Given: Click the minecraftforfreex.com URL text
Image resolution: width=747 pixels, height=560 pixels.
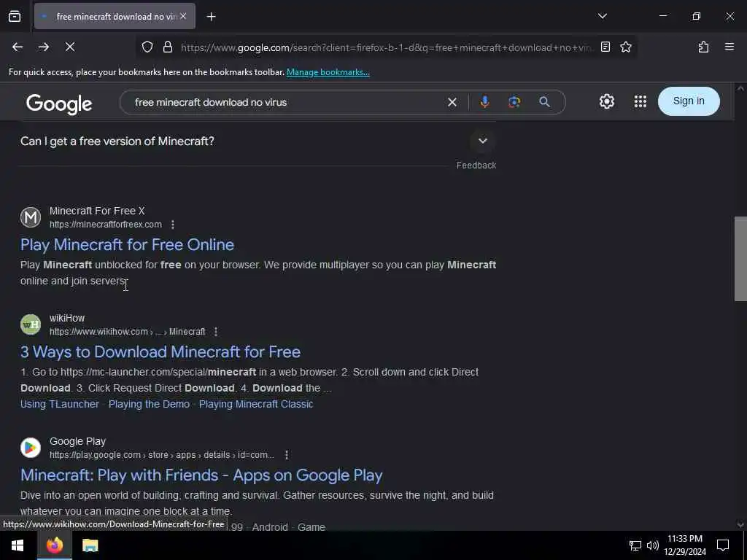Looking at the screenshot, I should click(105, 225).
